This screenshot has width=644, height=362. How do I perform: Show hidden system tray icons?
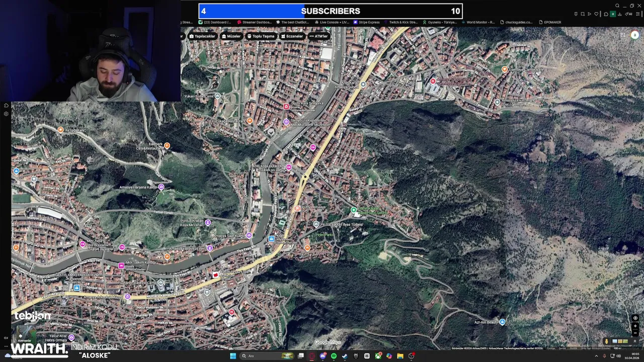click(x=596, y=356)
